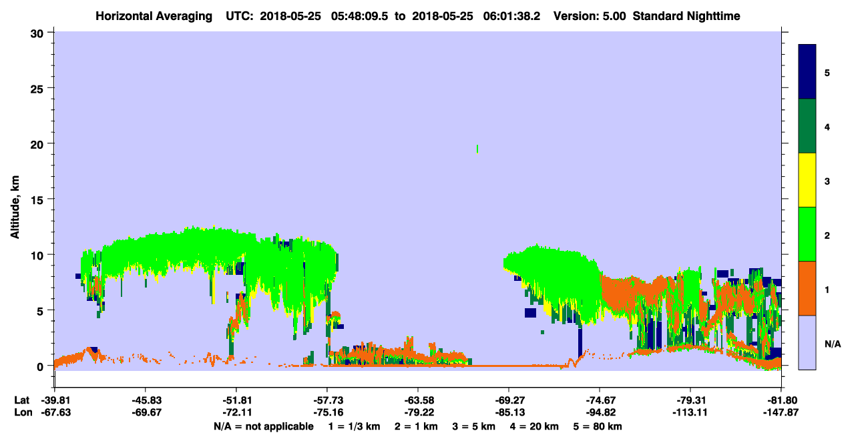Viewport: 868px width, 445px height.
Task: Click the isolated green feature near 20 km altitude
Action: pos(477,149)
